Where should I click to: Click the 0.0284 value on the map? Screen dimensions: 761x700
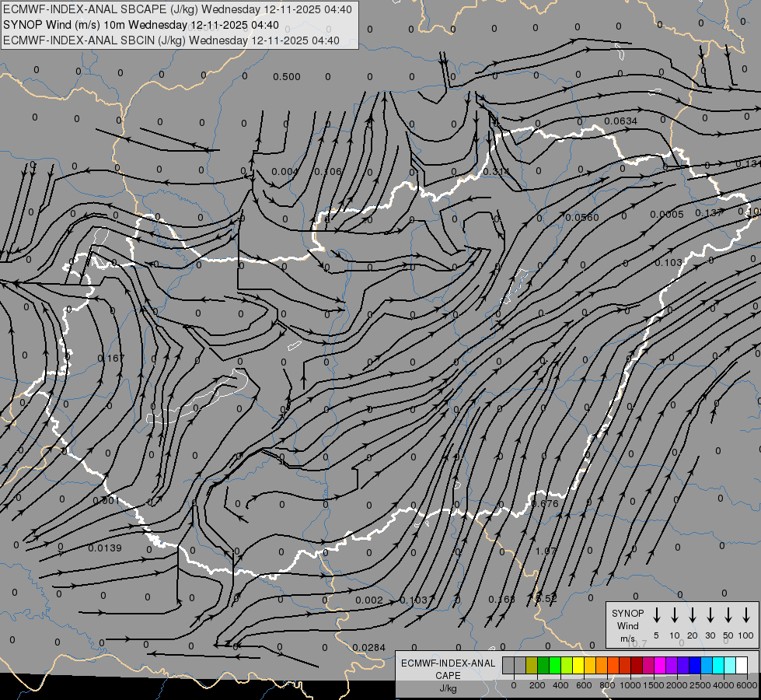(369, 648)
